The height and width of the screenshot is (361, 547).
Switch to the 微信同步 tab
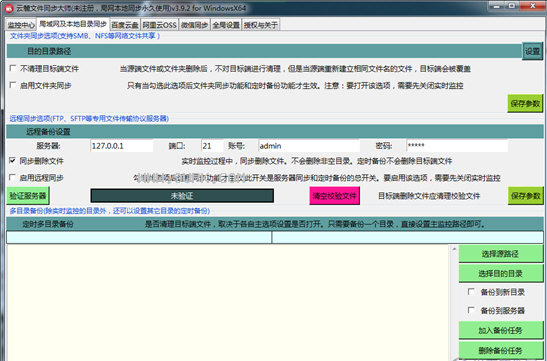click(x=195, y=25)
